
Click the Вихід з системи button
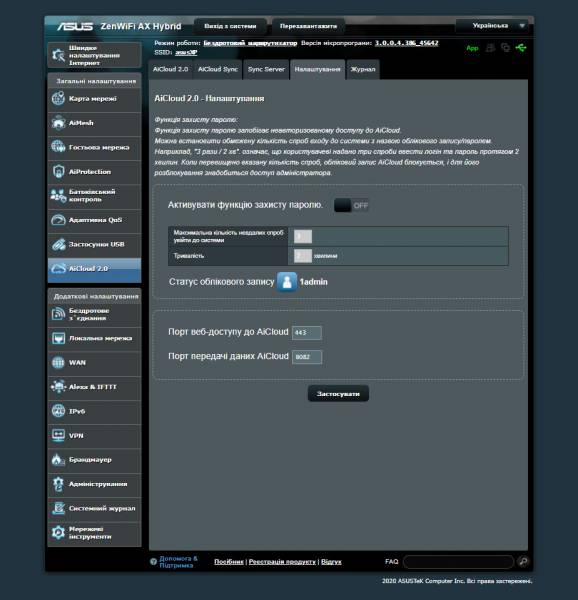(x=230, y=26)
